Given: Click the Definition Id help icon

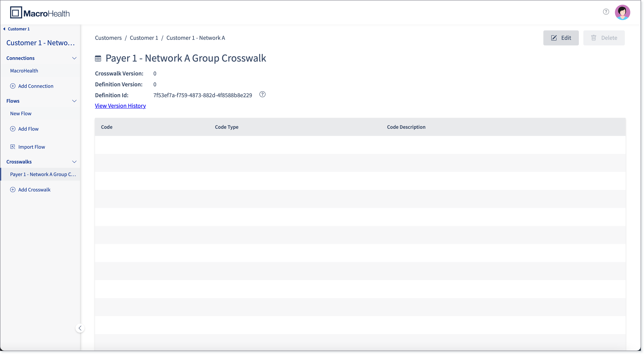Looking at the screenshot, I should (x=262, y=94).
